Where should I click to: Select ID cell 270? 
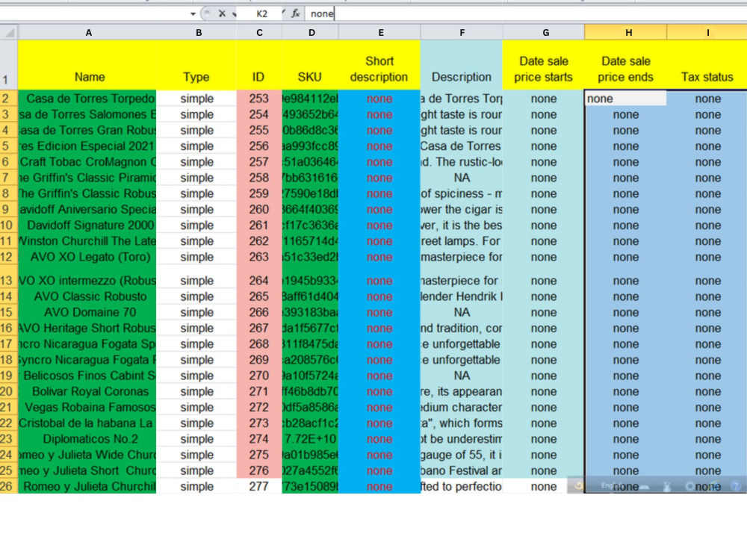pyautogui.click(x=259, y=376)
